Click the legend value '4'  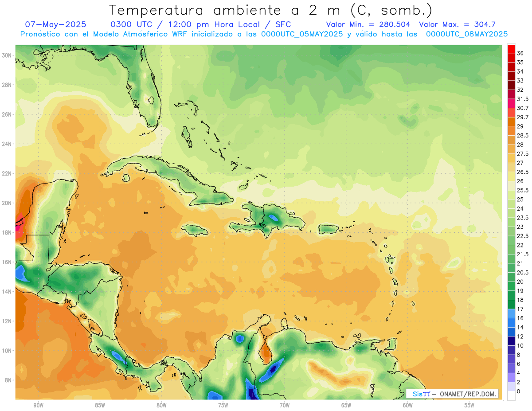[x=519, y=373]
